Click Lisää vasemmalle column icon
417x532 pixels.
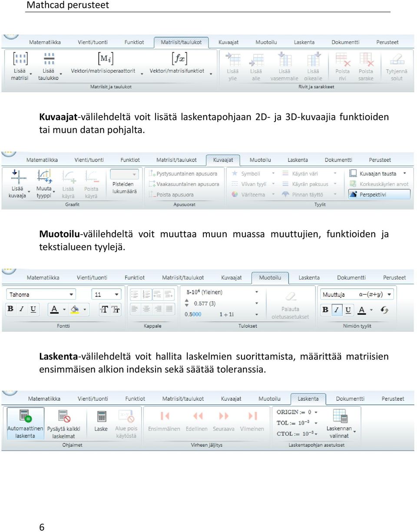click(x=284, y=59)
